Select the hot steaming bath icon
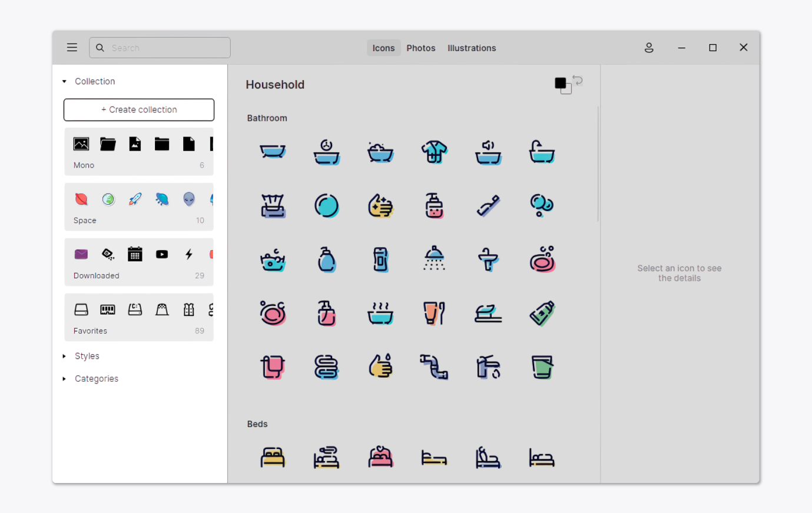Viewport: 812px width, 513px height. click(380, 313)
